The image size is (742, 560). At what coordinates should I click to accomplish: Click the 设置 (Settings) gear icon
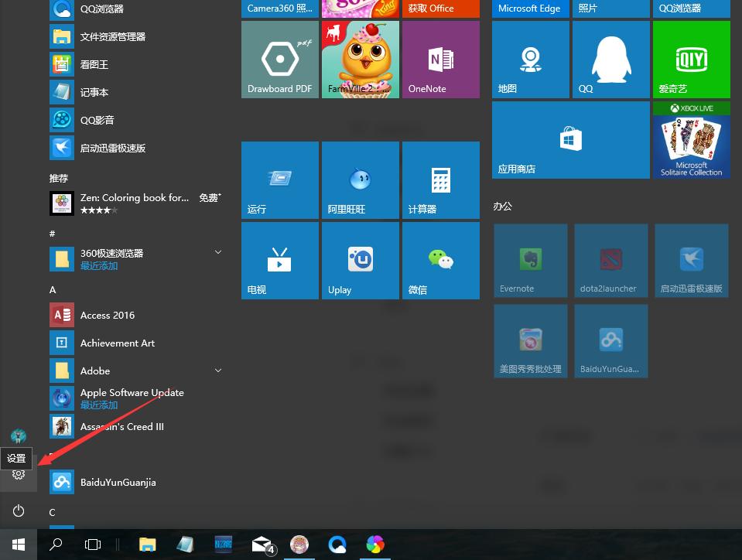[18, 476]
